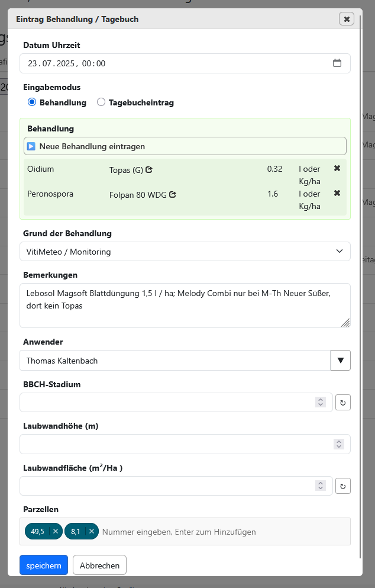The width and height of the screenshot is (375, 588).
Task: Open the Grund der Behandlung dropdown
Action: pos(185,252)
